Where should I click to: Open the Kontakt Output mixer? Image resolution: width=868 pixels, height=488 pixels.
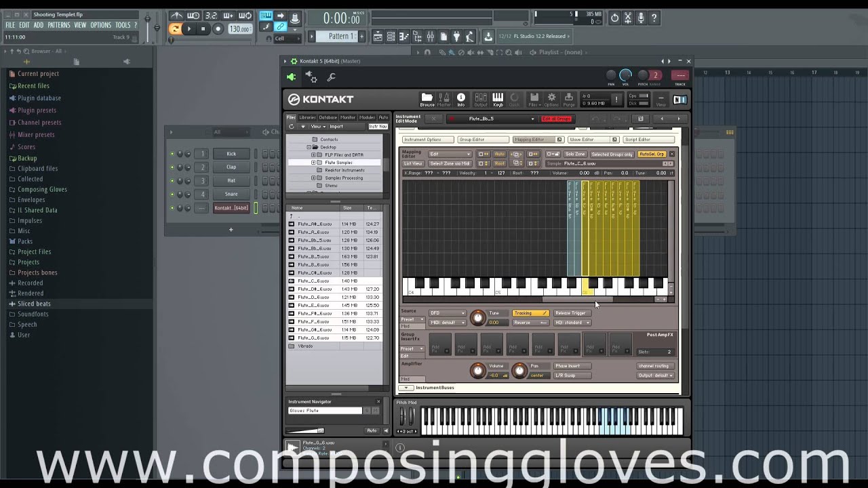pos(481,100)
